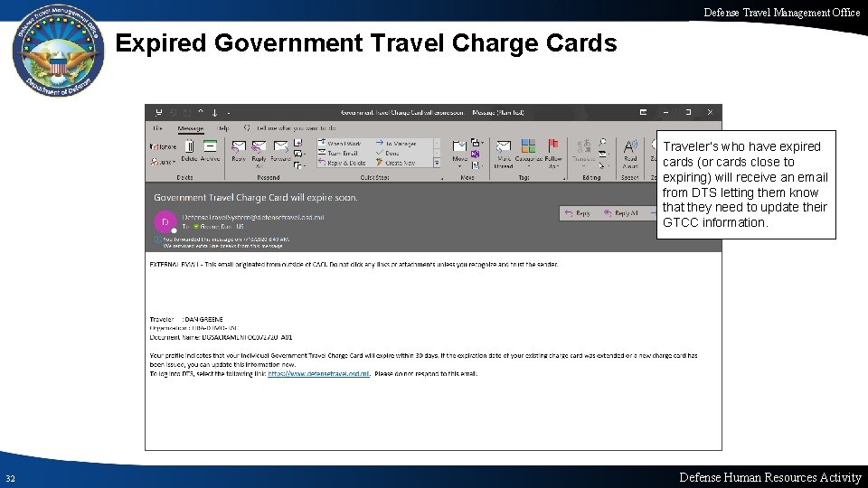Open the Actions dropdown in Move group
This screenshot has height=488, width=868.
pyautogui.click(x=476, y=164)
